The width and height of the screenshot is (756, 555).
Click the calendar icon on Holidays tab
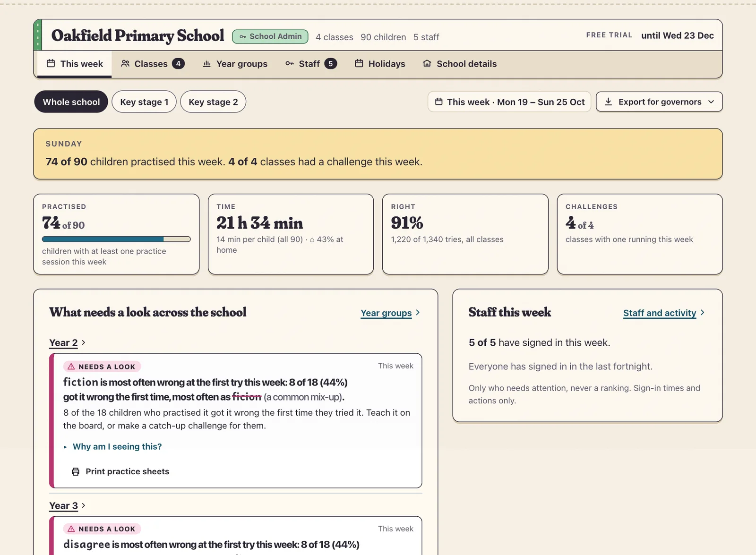tap(359, 63)
